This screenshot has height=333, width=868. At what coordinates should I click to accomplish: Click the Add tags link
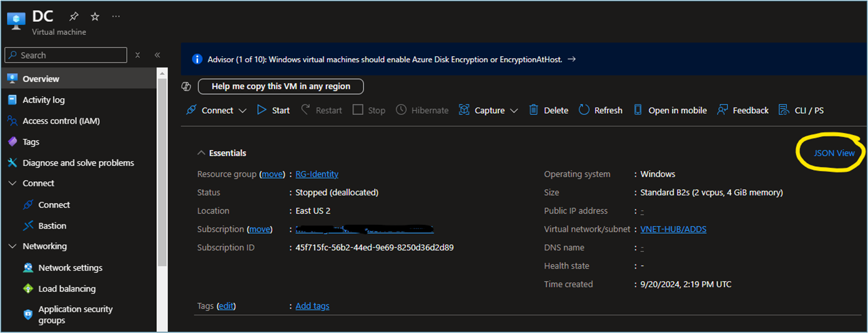coord(312,306)
